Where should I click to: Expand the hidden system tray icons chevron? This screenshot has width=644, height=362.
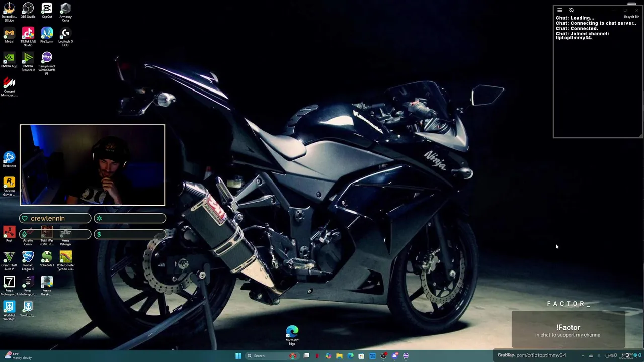583,356
